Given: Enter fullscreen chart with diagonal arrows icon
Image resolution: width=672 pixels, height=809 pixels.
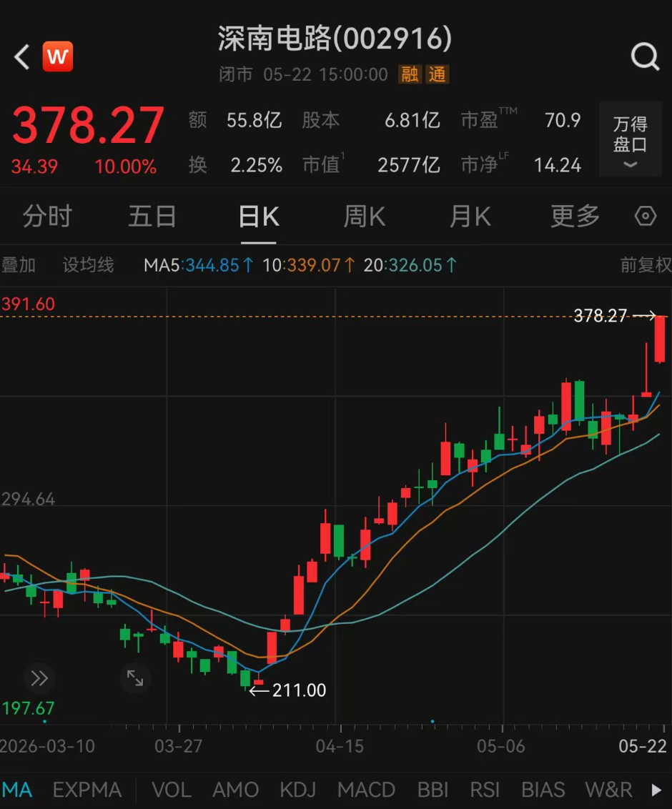Looking at the screenshot, I should (135, 678).
